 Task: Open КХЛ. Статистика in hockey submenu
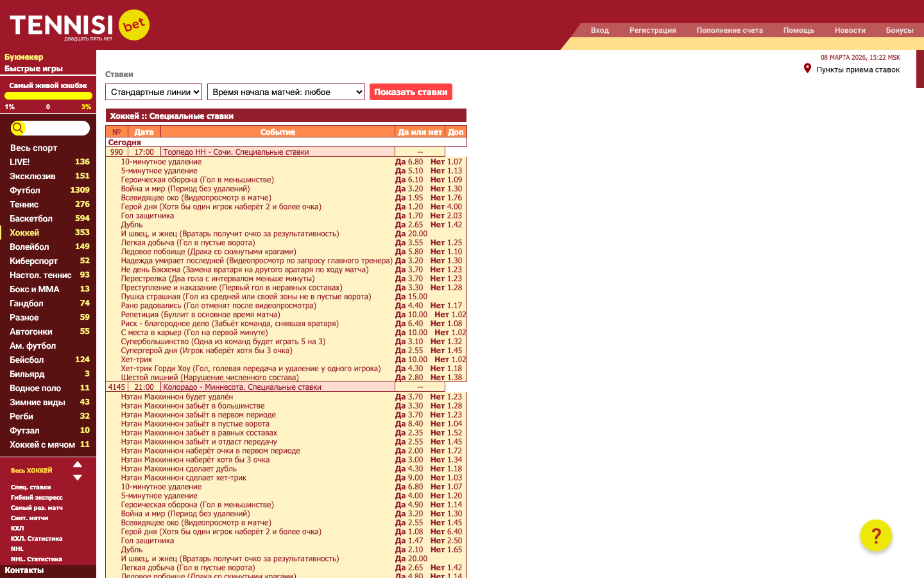click(x=37, y=538)
